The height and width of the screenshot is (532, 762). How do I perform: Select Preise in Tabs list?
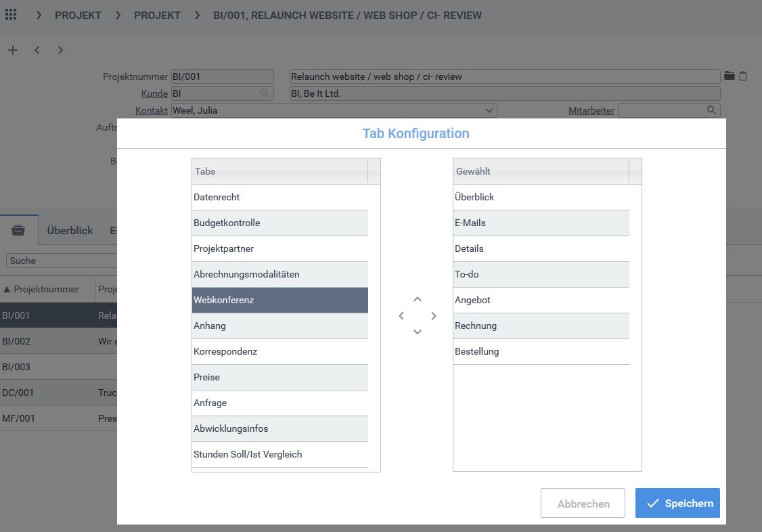point(280,378)
